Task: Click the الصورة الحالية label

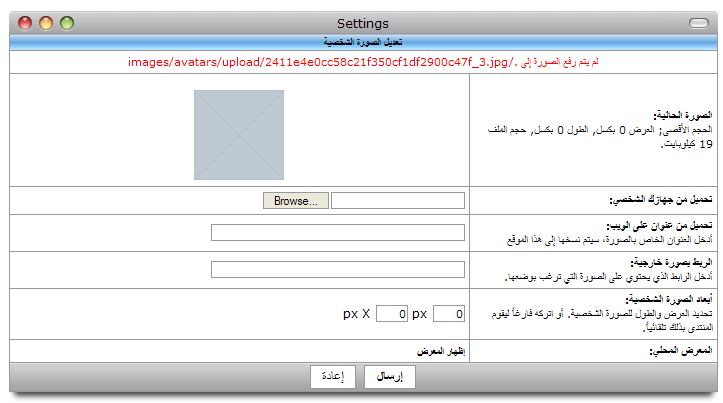Action: pyautogui.click(x=682, y=115)
